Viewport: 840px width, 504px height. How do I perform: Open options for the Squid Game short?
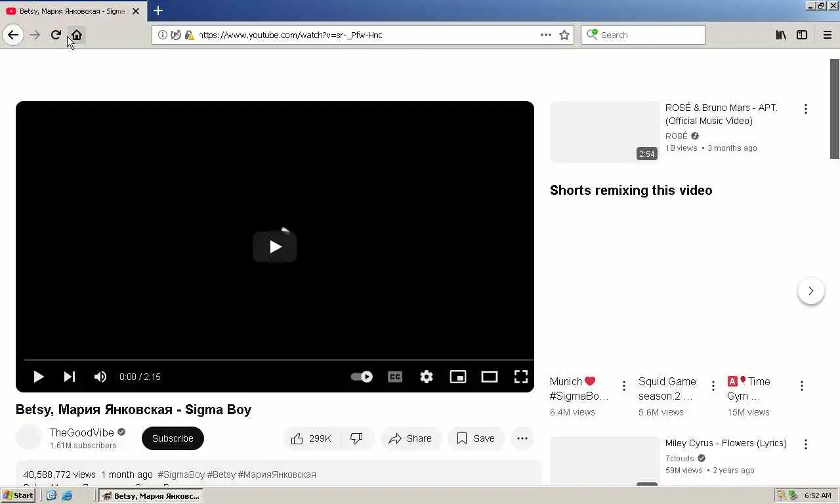(713, 386)
